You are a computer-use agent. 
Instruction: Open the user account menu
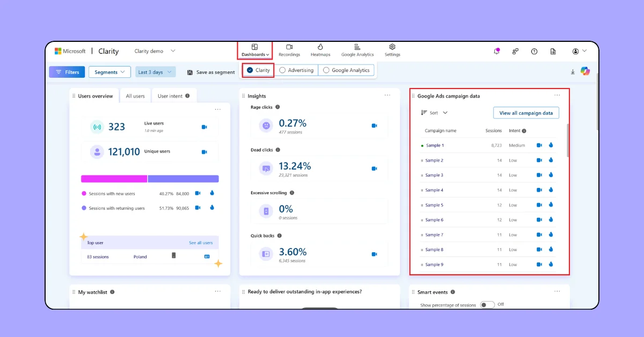pyautogui.click(x=579, y=51)
